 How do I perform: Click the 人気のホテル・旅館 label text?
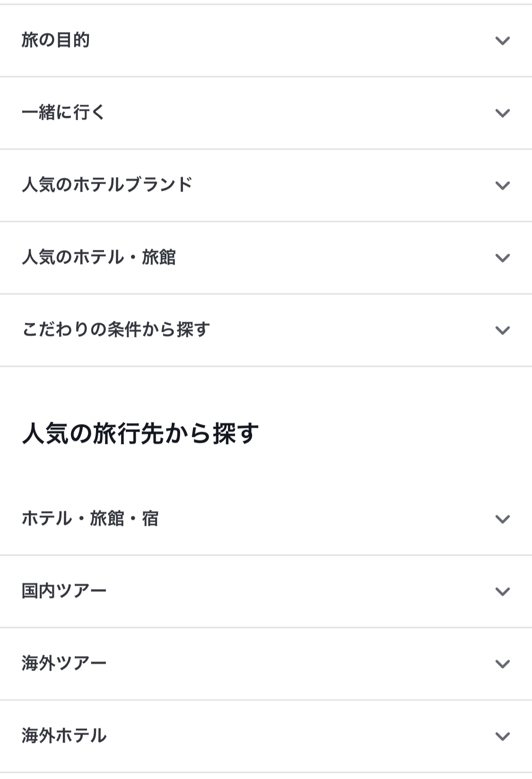[x=98, y=257]
